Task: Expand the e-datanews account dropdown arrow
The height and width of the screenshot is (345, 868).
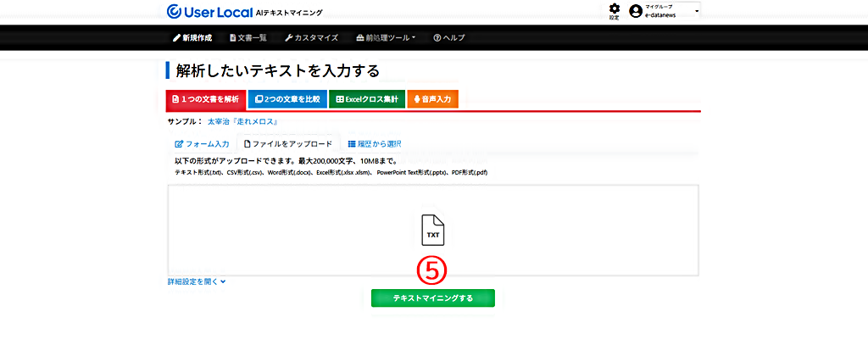Action: point(697,11)
